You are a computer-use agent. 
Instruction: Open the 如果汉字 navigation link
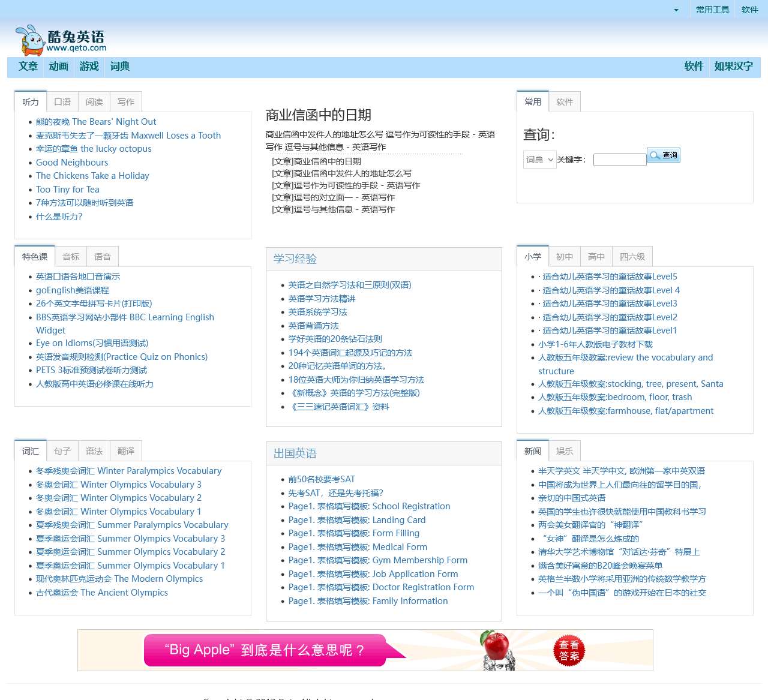tap(733, 67)
